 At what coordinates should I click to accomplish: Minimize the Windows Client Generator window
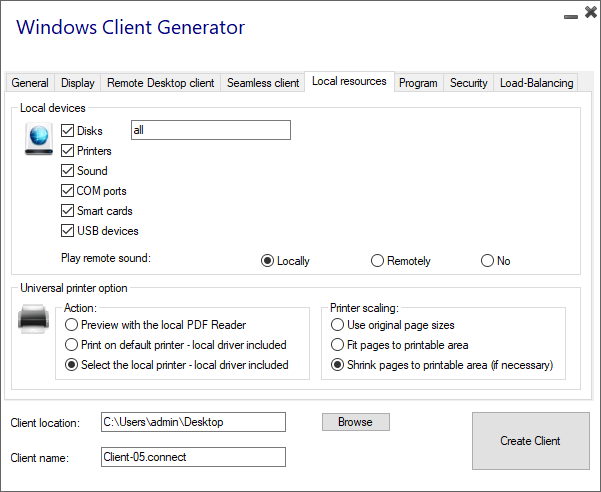tap(569, 17)
